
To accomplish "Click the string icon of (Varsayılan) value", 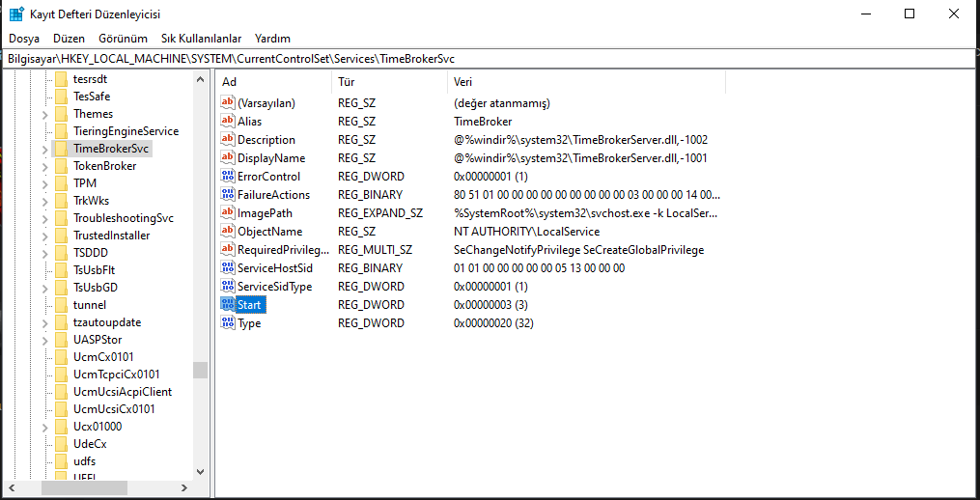I will pyautogui.click(x=228, y=102).
